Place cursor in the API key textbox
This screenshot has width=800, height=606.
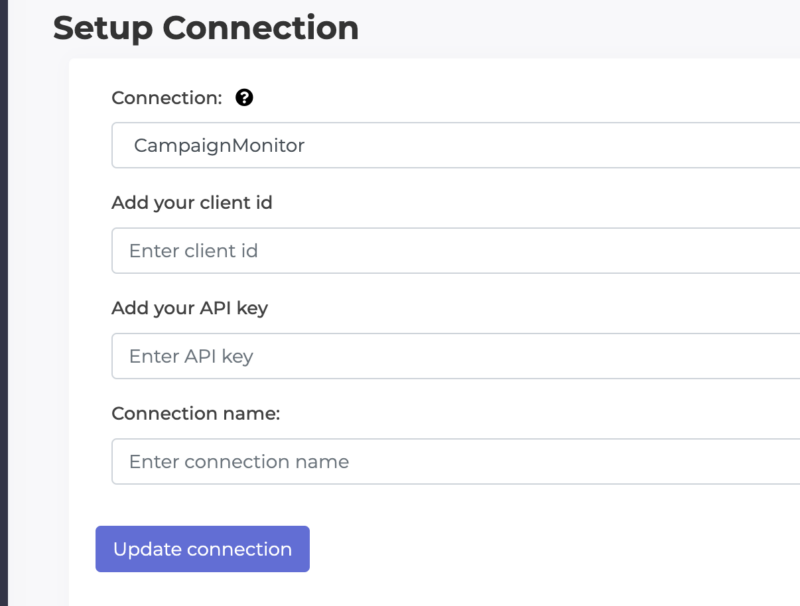[456, 356]
